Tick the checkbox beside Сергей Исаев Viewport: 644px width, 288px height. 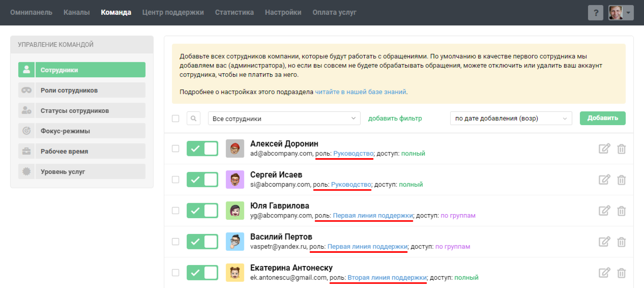(175, 180)
